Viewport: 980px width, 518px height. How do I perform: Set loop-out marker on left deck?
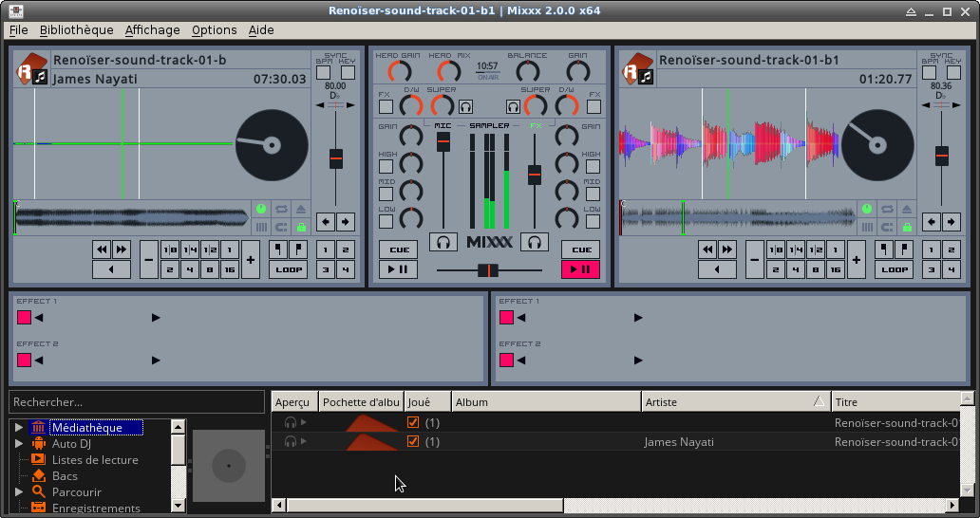point(298,250)
